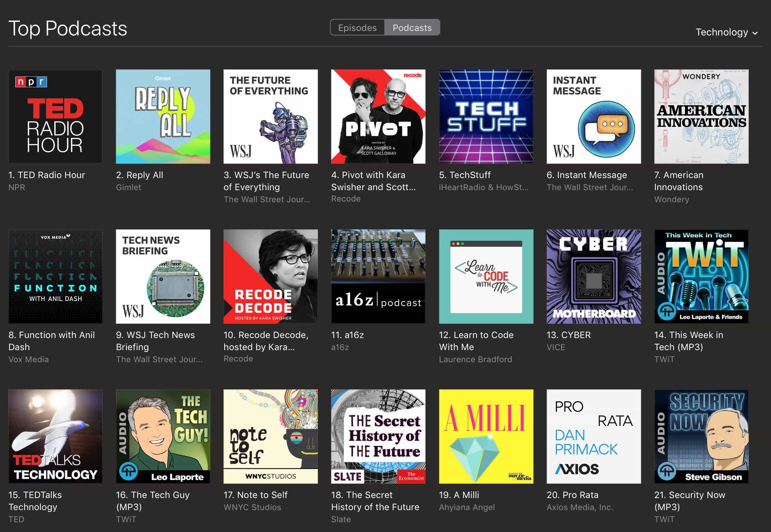Viewport: 771px width, 532px height.
Task: Open the TechStuff neon grid cover
Action: tap(486, 116)
